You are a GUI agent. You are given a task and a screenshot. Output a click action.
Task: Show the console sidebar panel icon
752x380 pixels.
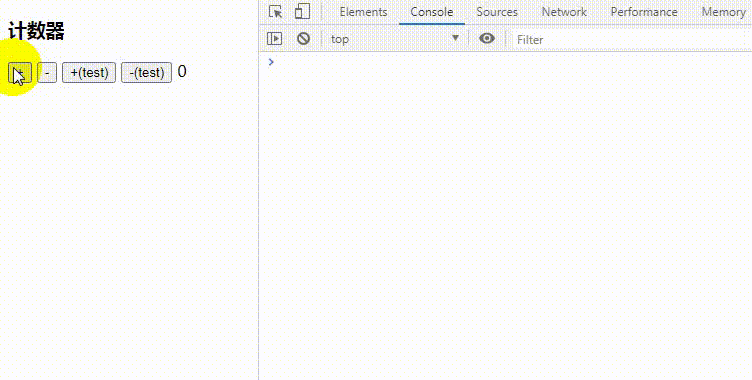click(x=274, y=38)
